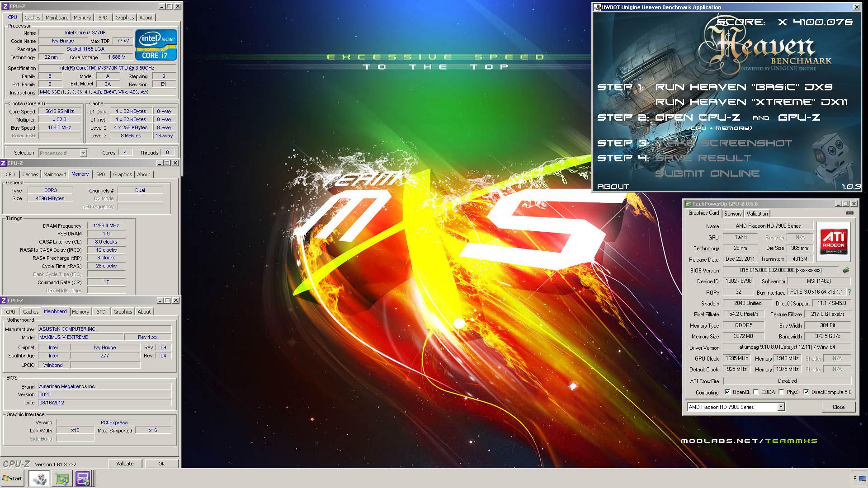The height and width of the screenshot is (488, 868).
Task: Run Heaven "Basic" DX9 benchmark
Action: 744,87
